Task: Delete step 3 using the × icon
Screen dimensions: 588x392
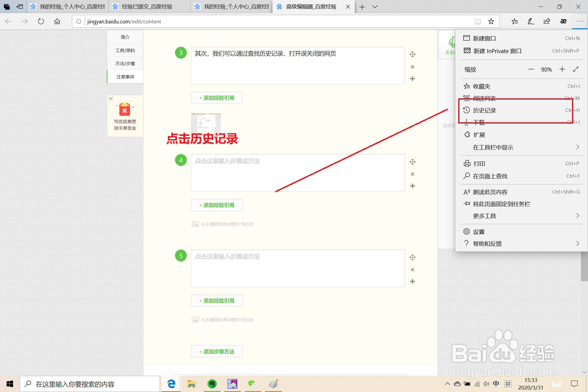Action: click(x=412, y=67)
